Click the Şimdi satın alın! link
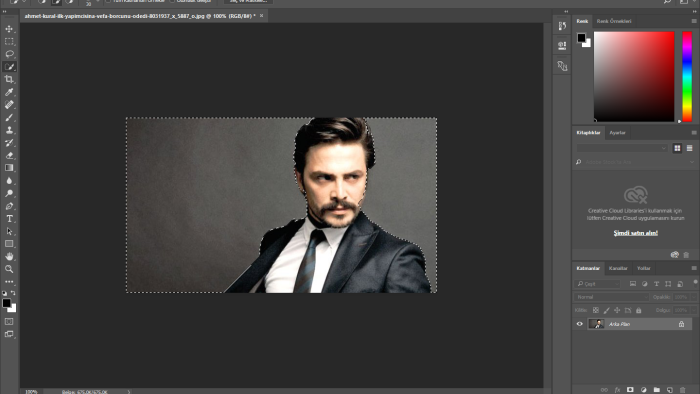The image size is (700, 394). [636, 233]
